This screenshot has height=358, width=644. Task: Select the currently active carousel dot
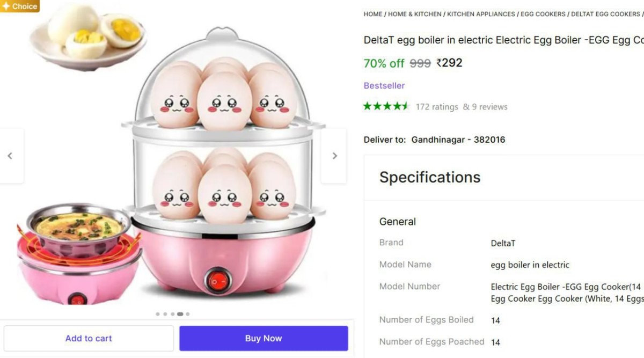180,314
